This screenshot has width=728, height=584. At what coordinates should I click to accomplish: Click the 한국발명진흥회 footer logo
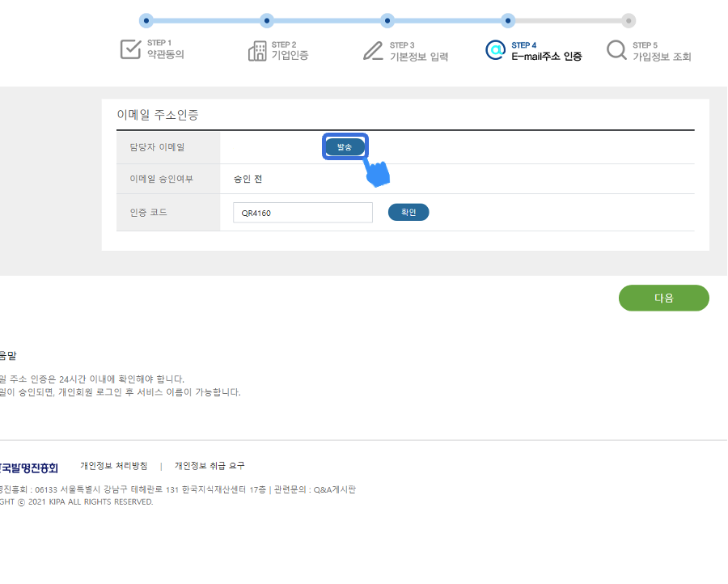click(28, 468)
